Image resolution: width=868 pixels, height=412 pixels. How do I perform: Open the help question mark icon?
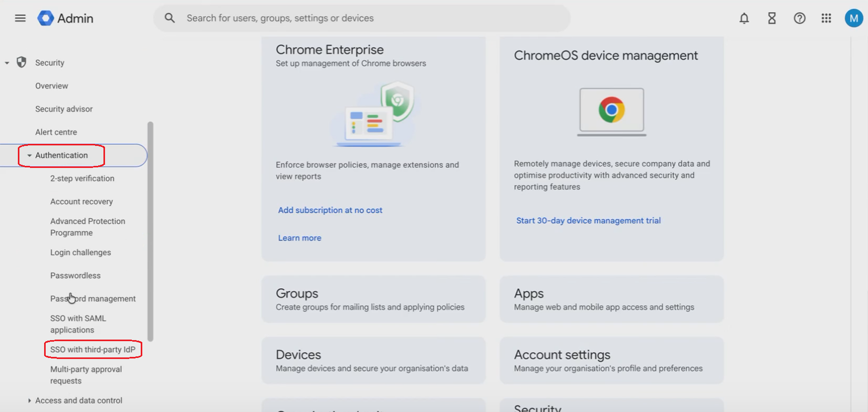(799, 18)
